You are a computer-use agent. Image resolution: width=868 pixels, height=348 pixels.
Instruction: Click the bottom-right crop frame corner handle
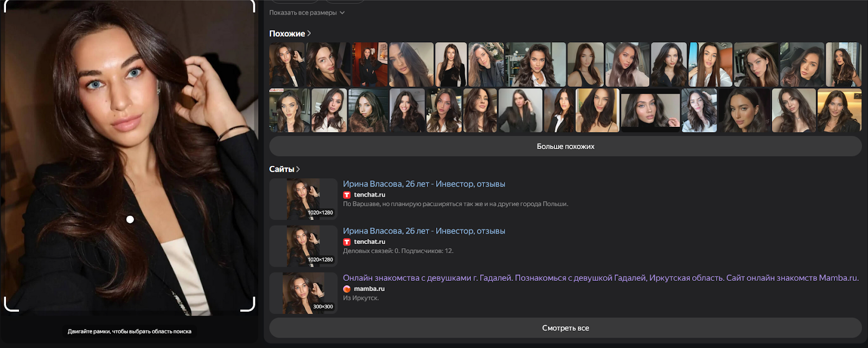(x=248, y=305)
